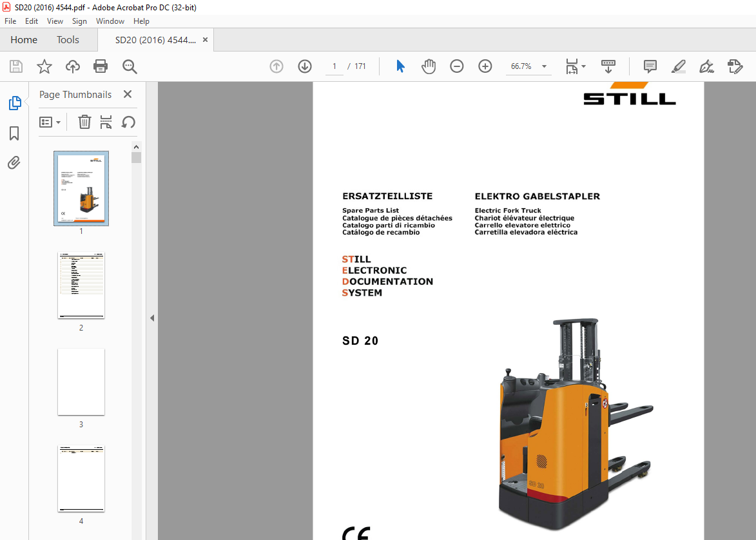Delete selected page with trash icon
756x540 pixels.
pos(84,122)
